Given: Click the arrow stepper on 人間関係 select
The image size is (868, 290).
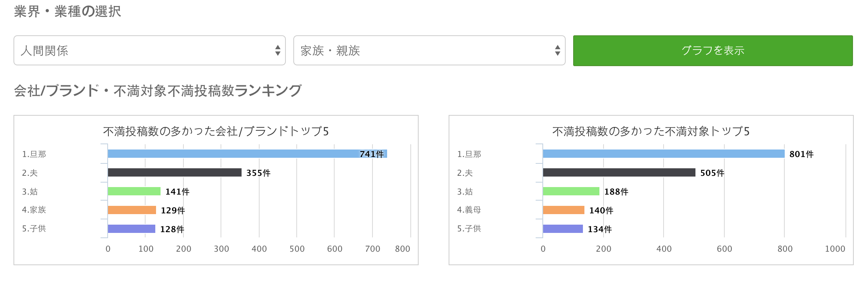Looking at the screenshot, I should pos(278,50).
